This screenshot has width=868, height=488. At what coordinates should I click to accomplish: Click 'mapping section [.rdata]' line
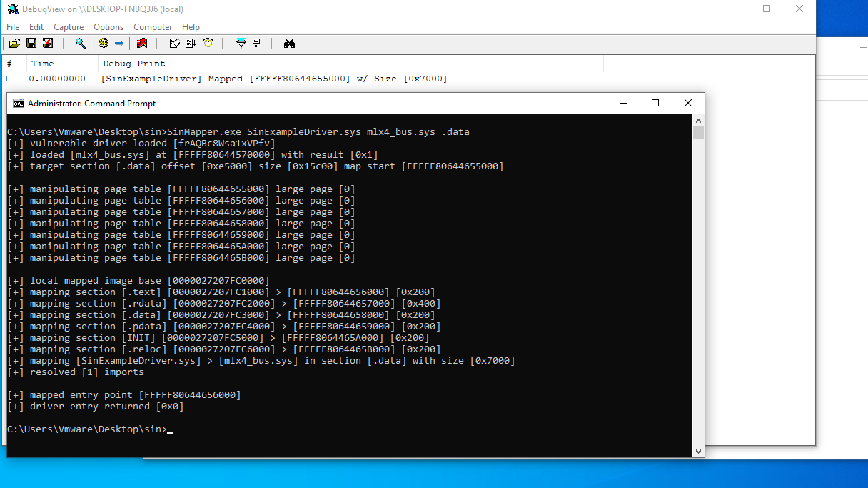click(x=224, y=304)
